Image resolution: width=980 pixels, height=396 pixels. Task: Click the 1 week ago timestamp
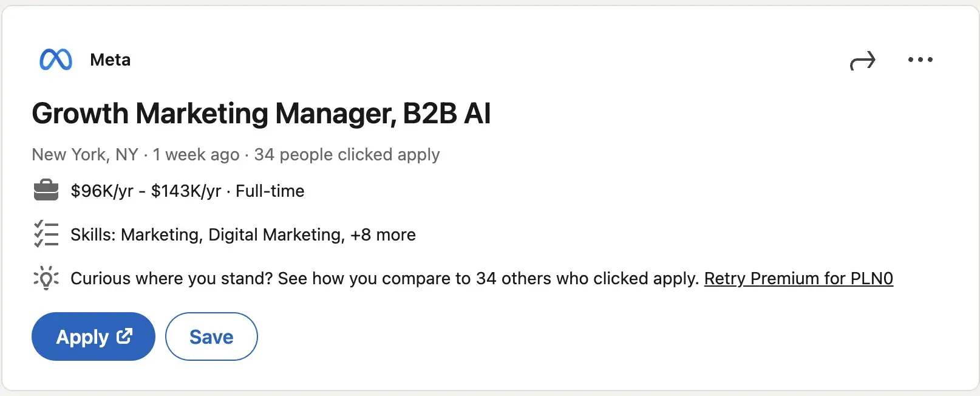[196, 154]
